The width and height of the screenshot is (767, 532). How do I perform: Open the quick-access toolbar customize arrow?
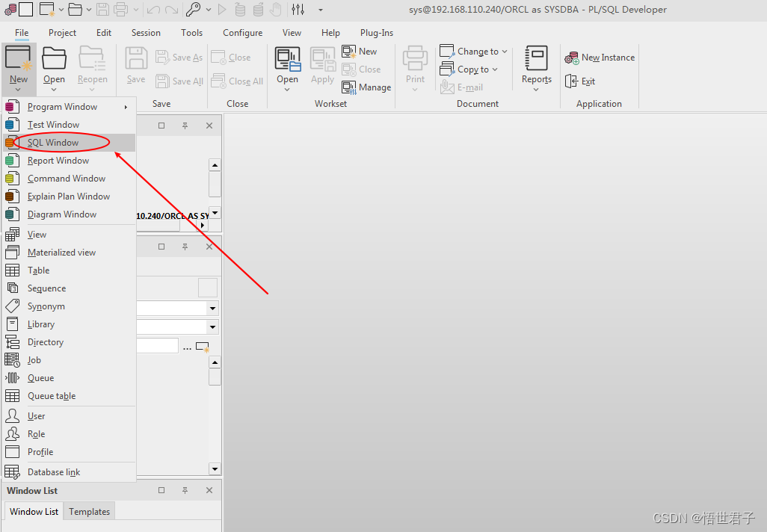pyautogui.click(x=321, y=10)
